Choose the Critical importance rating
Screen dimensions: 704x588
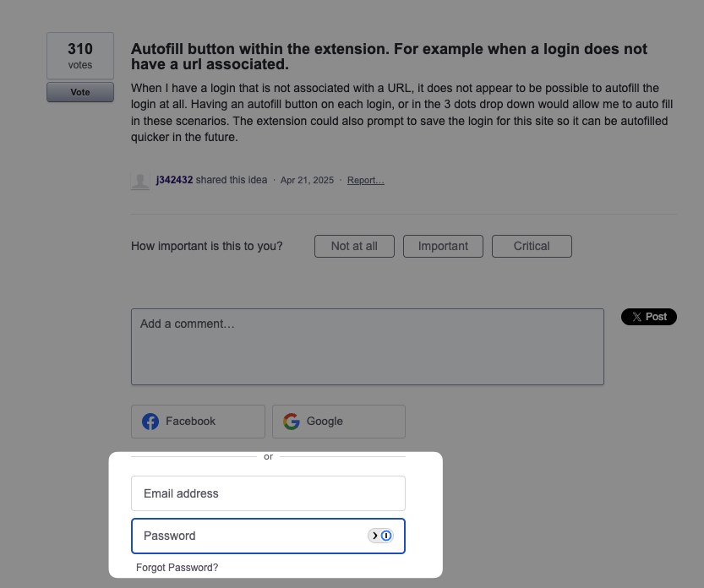(x=532, y=246)
